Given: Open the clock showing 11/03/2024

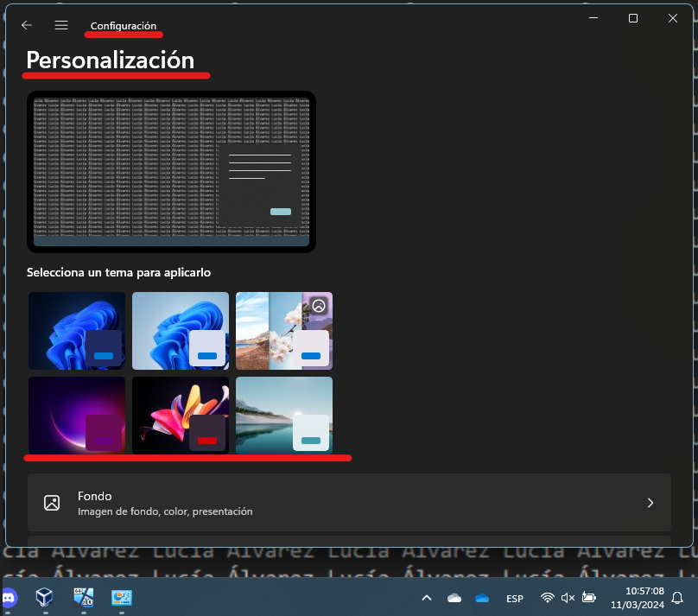Looking at the screenshot, I should pos(637,597).
